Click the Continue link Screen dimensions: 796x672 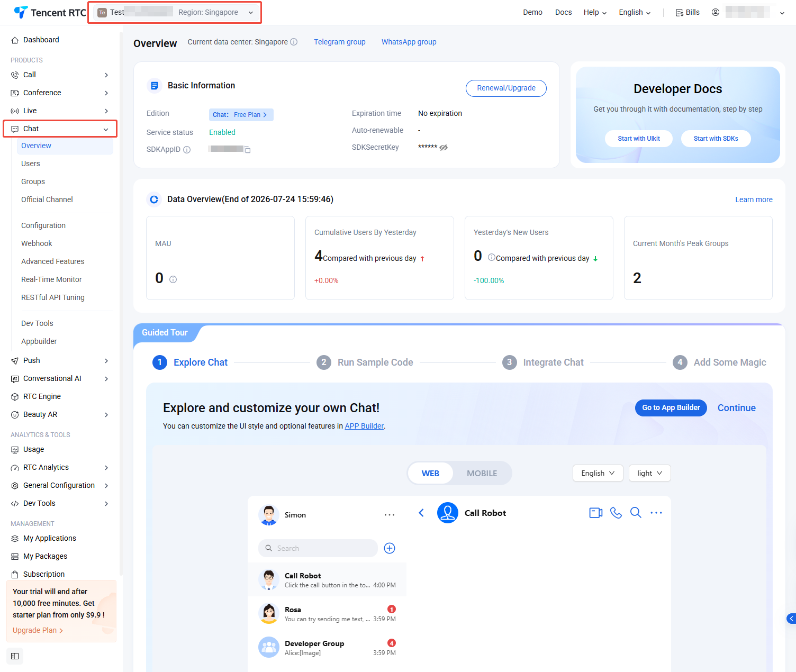coord(737,408)
